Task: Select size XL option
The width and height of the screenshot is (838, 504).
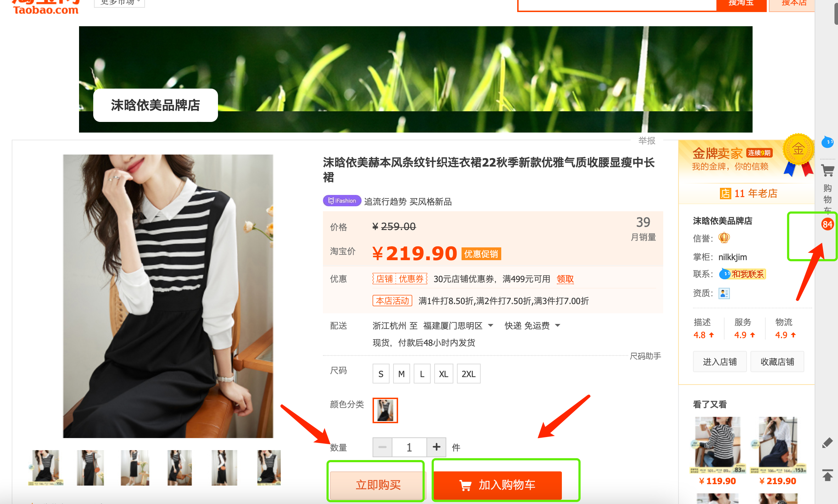Action: pos(443,374)
